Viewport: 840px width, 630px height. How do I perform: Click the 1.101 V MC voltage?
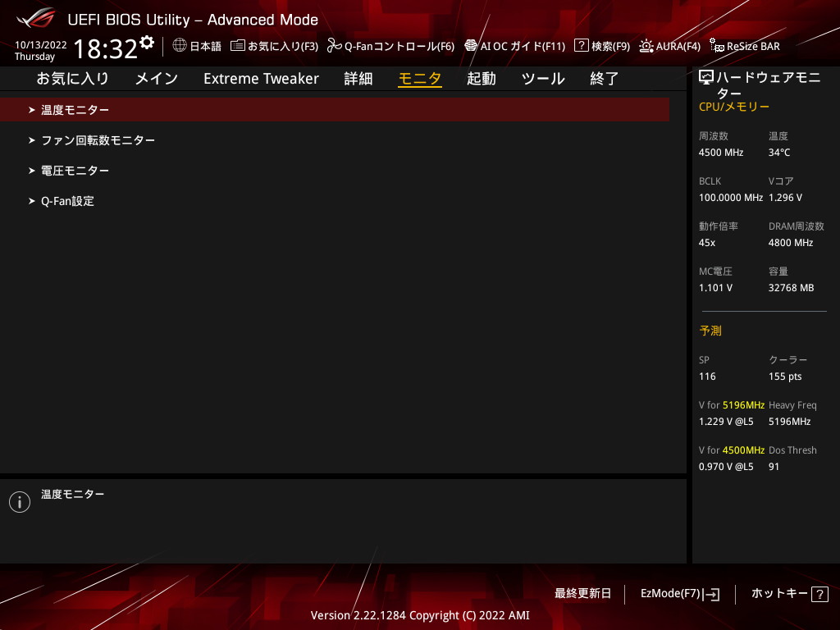tap(715, 288)
